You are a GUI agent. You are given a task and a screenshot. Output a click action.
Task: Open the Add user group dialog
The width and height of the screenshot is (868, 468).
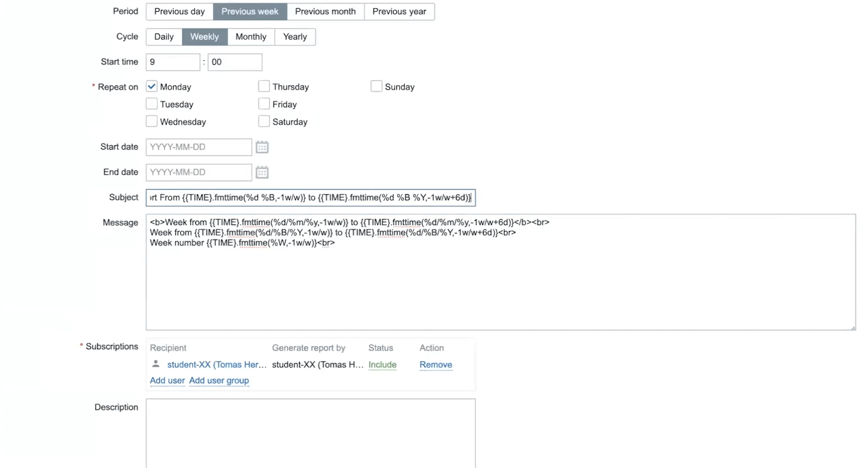(219, 380)
